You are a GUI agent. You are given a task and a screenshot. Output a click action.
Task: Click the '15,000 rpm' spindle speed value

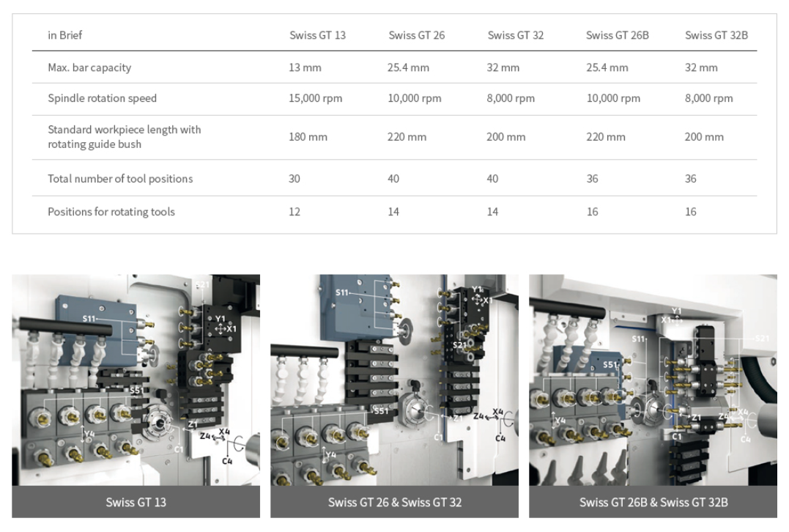click(316, 98)
